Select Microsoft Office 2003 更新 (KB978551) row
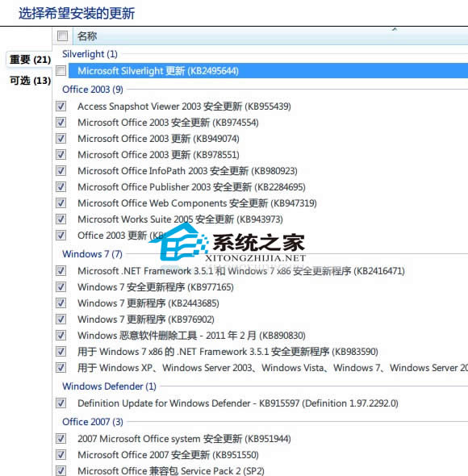Screen dimensions: 468x476 coord(158,155)
